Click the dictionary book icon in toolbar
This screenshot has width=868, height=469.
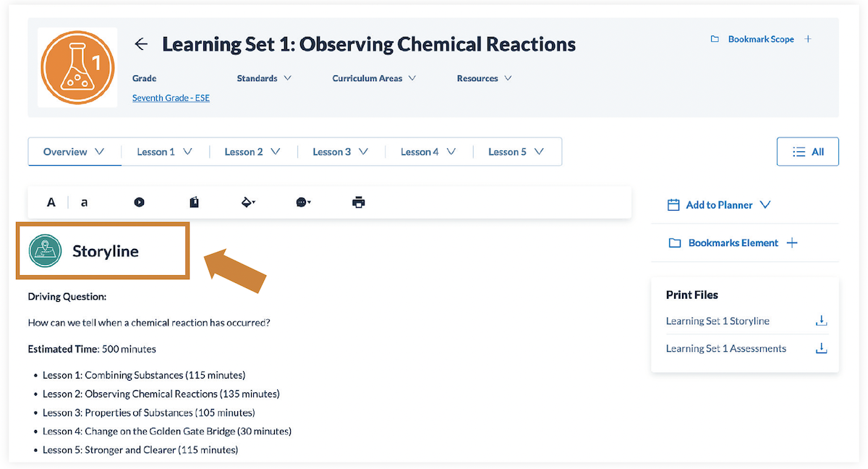(194, 203)
